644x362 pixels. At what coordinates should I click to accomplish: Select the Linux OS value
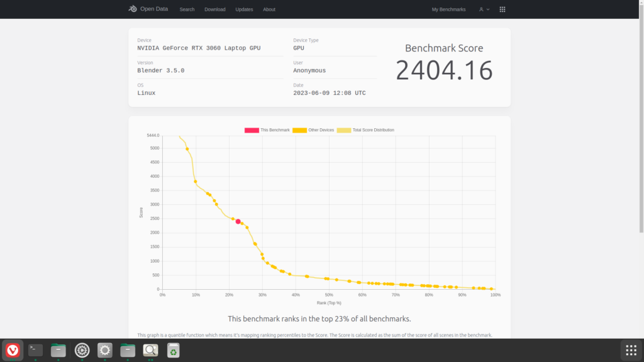[x=146, y=93]
